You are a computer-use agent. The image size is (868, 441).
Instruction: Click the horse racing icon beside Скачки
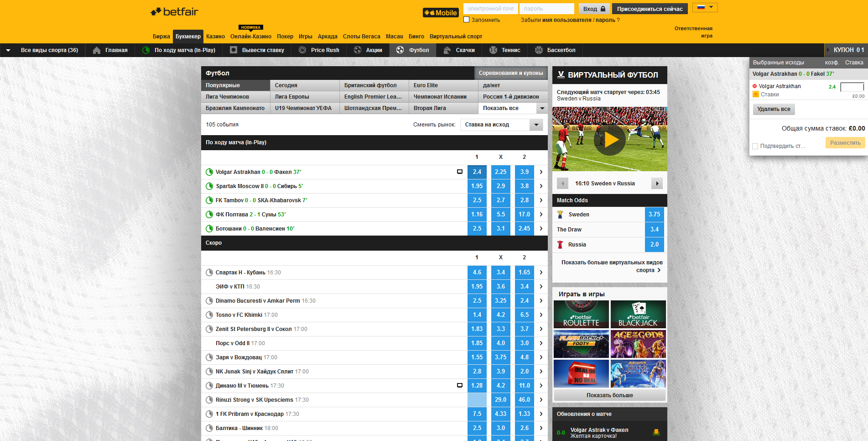click(x=447, y=50)
